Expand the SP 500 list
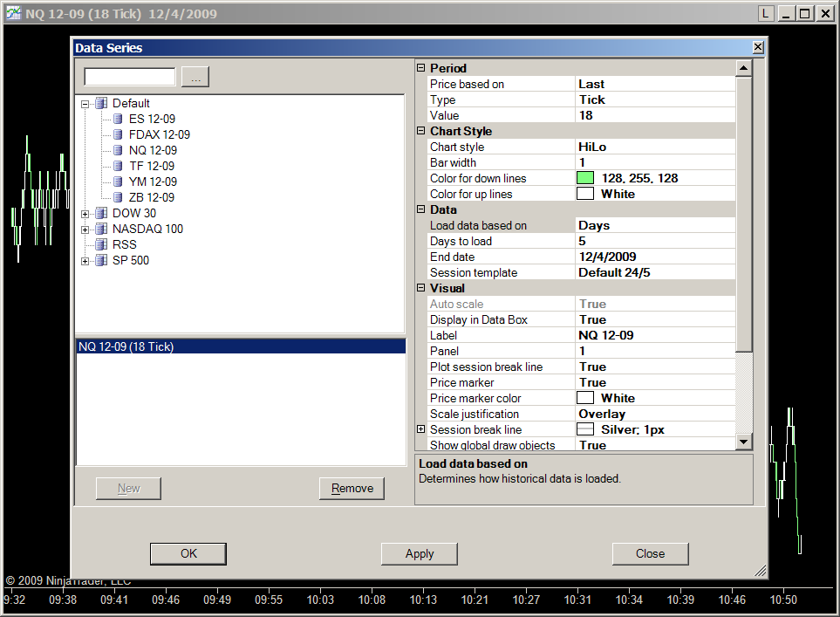 85,261
